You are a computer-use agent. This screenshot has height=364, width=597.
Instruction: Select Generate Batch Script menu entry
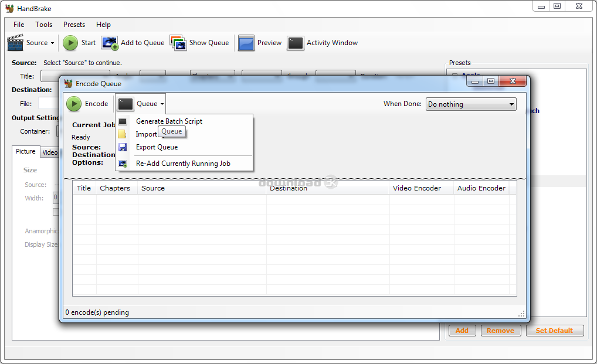pyautogui.click(x=169, y=121)
